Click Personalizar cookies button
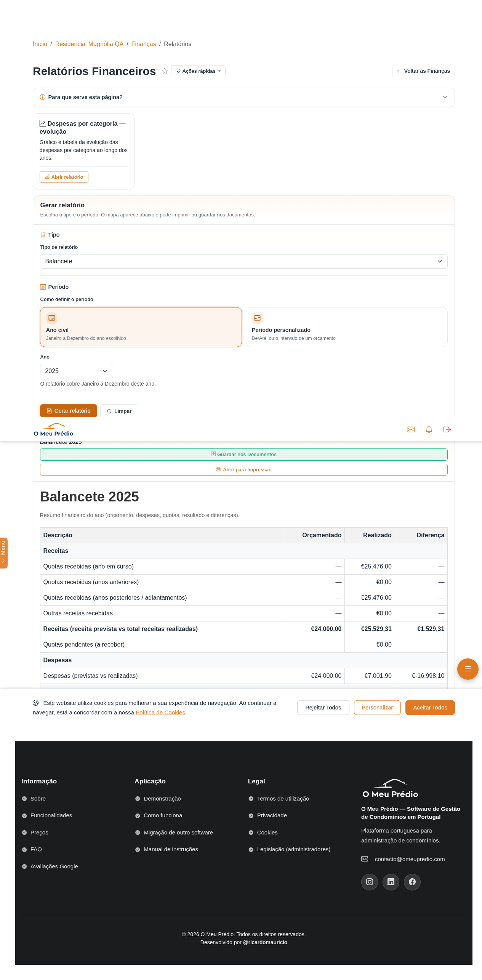 [x=377, y=708]
